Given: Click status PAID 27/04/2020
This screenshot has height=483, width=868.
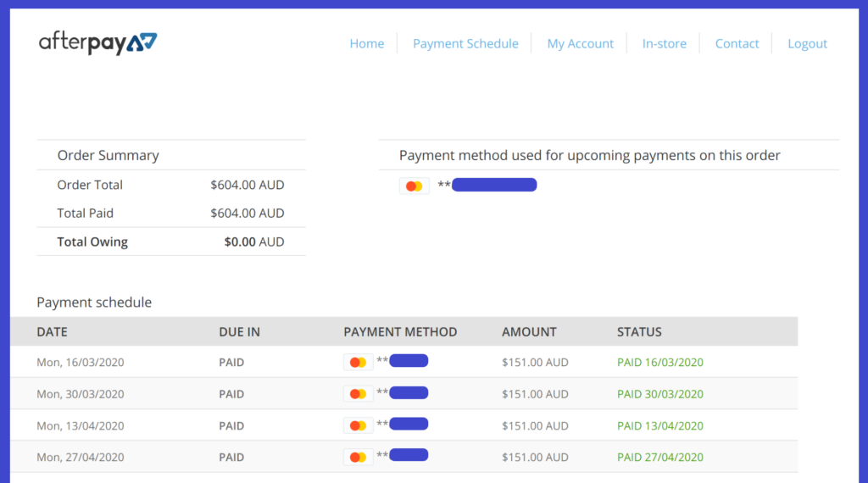Looking at the screenshot, I should (x=659, y=457).
